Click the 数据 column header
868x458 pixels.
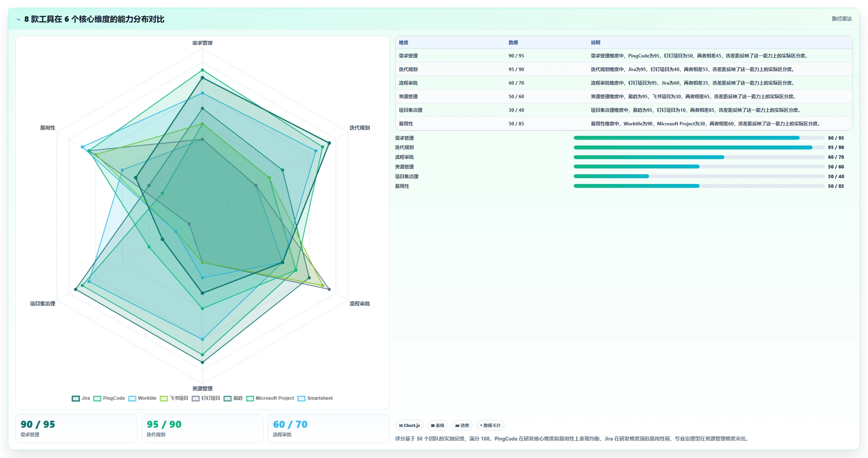[513, 43]
